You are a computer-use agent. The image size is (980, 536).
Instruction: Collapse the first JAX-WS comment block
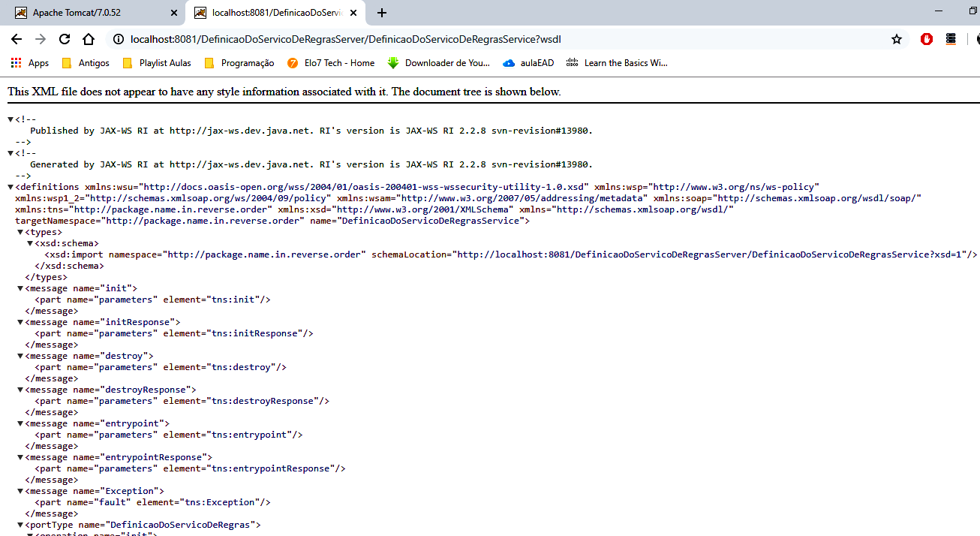pos(10,119)
